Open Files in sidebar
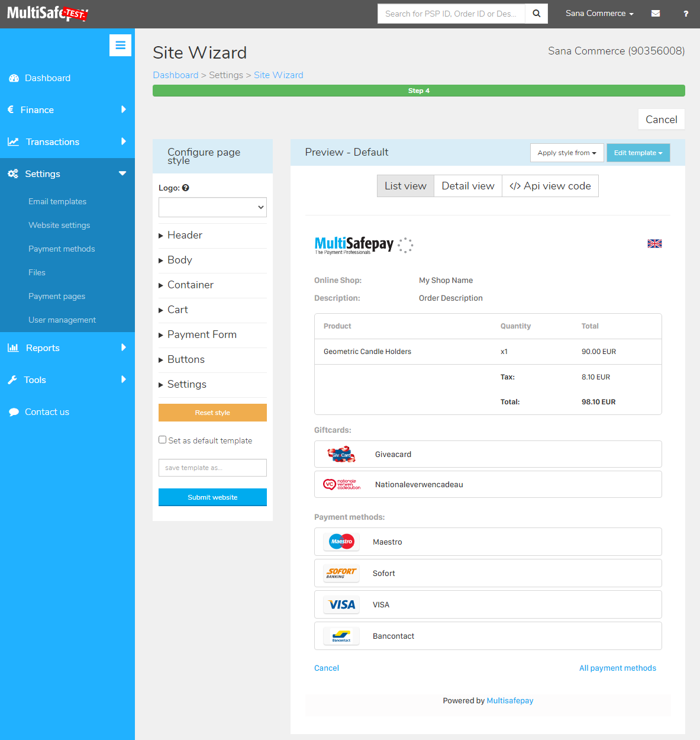700x740 pixels. pos(37,272)
